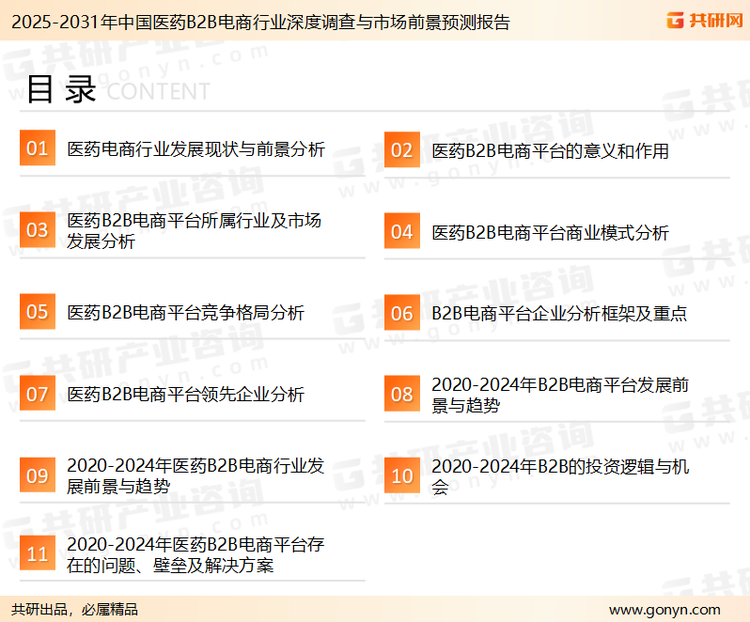Select chapter title 2020-2024年B2B的投资逻辑与机会
Viewport: 750px width, 622px height.
(560, 476)
